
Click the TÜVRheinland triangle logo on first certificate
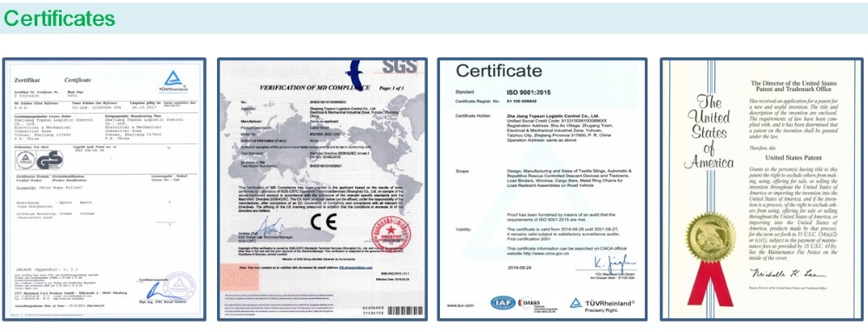pos(174,81)
